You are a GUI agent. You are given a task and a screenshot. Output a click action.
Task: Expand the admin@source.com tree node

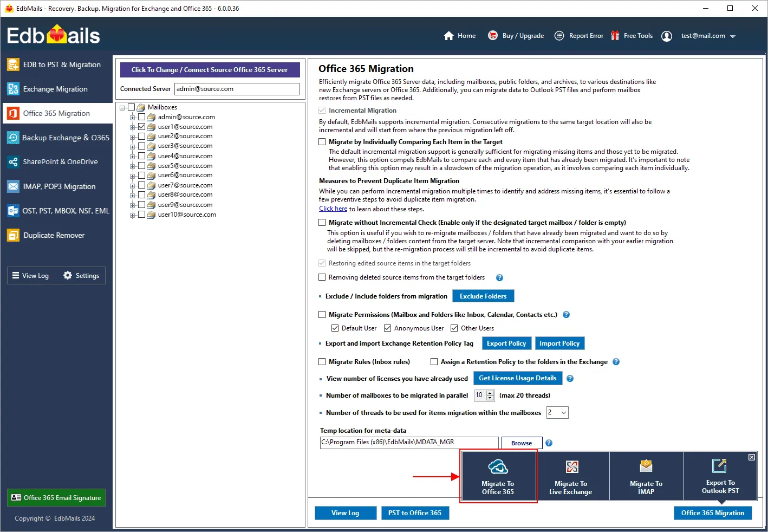coord(133,116)
